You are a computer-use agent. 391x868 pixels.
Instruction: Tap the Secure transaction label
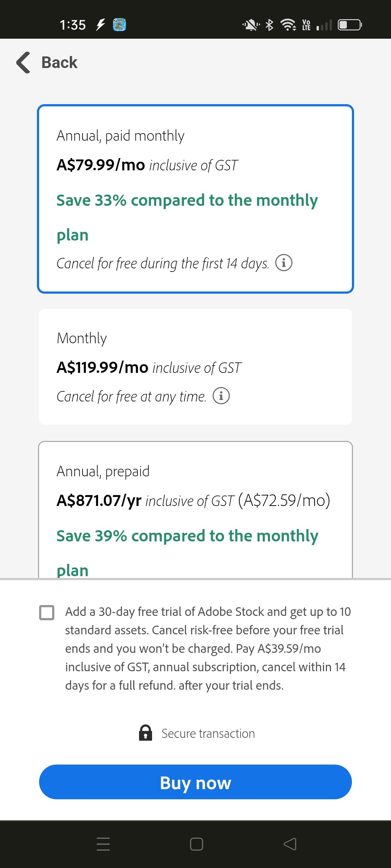pos(208,733)
